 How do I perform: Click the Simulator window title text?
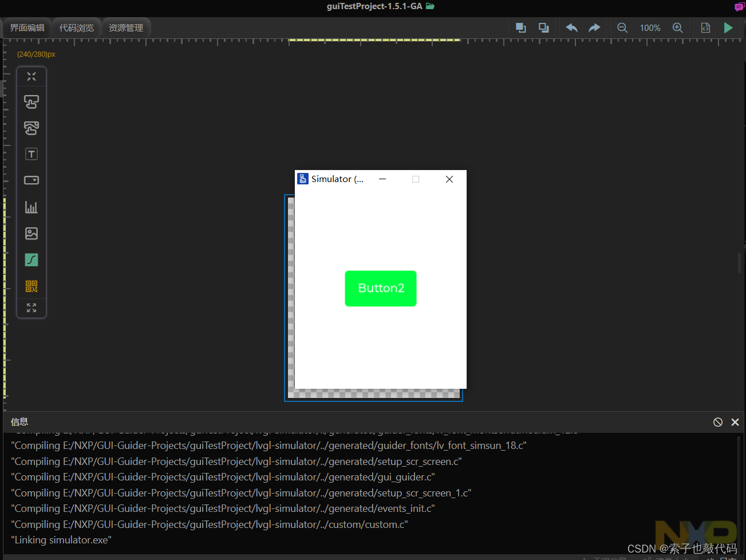[337, 179]
